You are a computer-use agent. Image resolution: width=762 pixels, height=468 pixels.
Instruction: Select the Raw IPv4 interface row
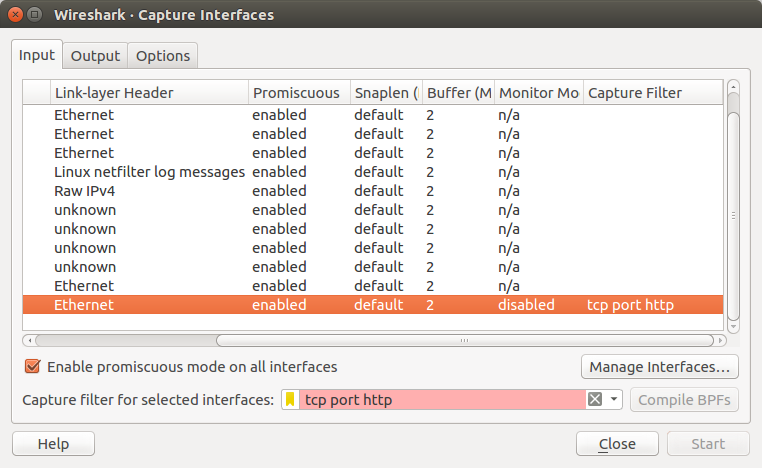click(373, 191)
